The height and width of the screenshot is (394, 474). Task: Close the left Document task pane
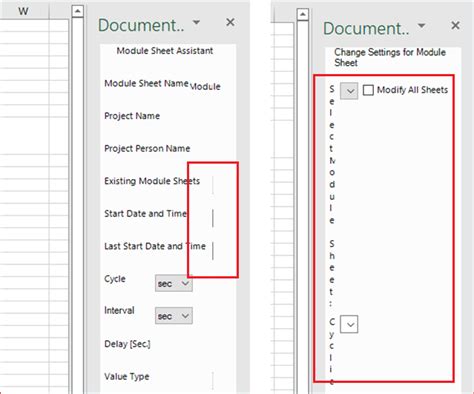[230, 22]
